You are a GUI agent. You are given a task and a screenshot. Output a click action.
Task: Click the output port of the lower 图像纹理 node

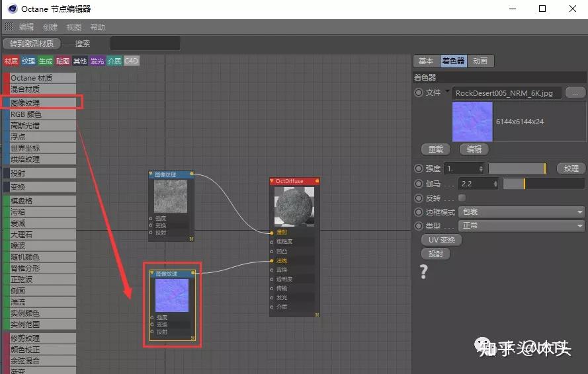[x=193, y=273]
